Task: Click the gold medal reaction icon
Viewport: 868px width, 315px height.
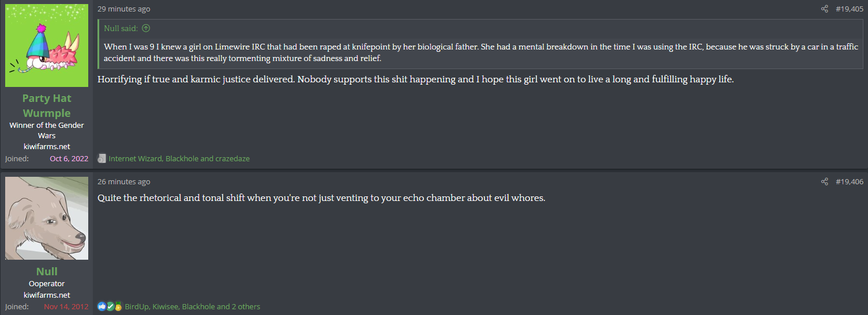Action: click(118, 306)
